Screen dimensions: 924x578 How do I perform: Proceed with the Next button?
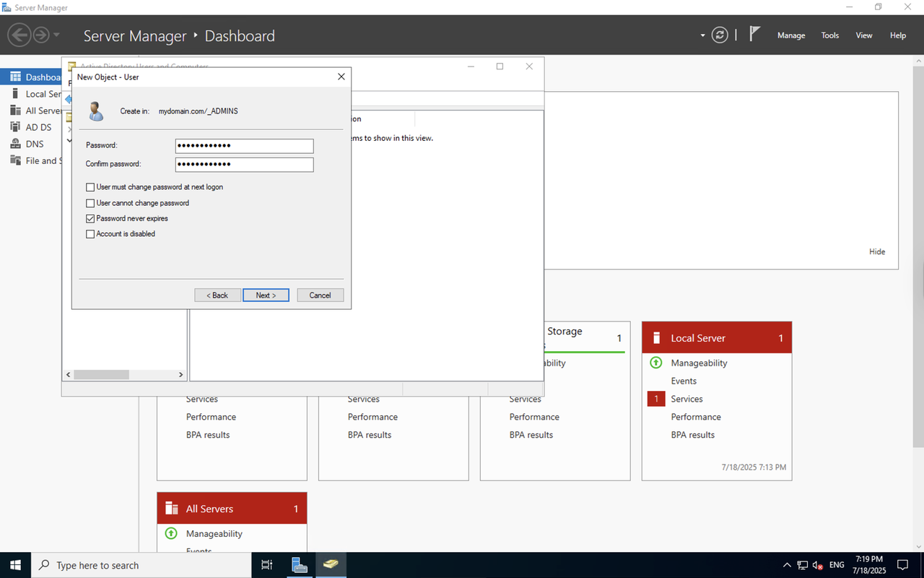[266, 296]
